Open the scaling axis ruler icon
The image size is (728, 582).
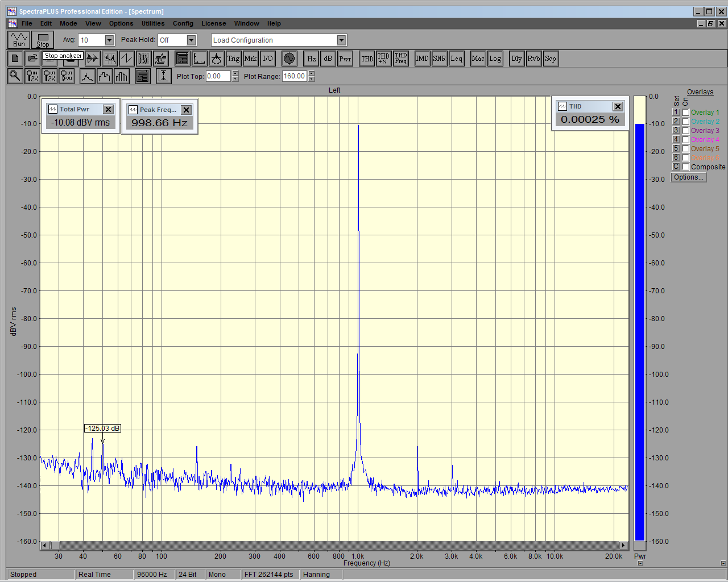(x=200, y=59)
